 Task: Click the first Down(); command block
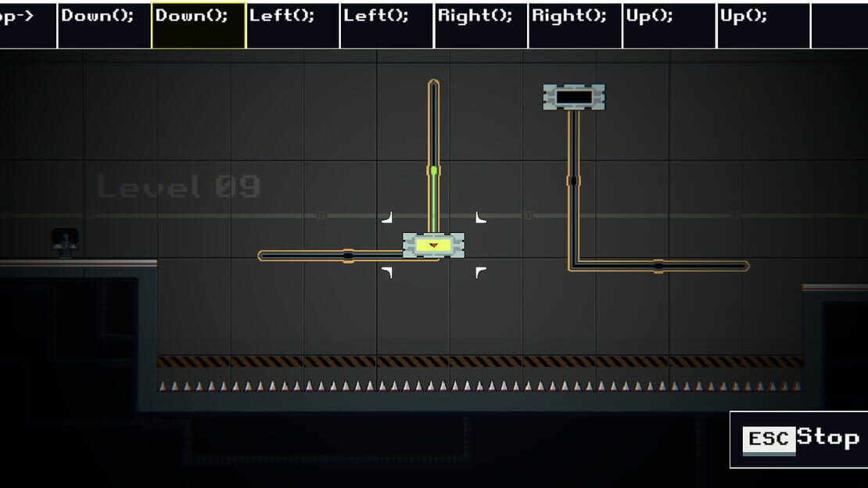[105, 26]
